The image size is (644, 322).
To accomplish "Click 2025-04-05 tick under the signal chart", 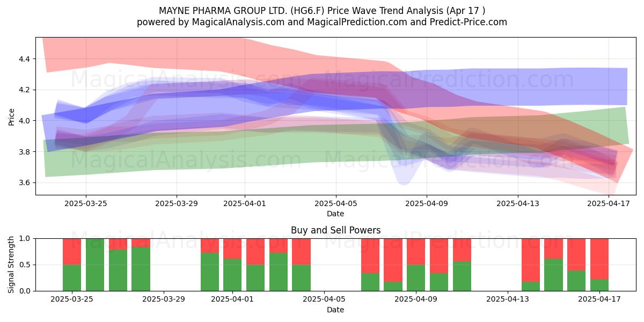I will [x=324, y=299].
